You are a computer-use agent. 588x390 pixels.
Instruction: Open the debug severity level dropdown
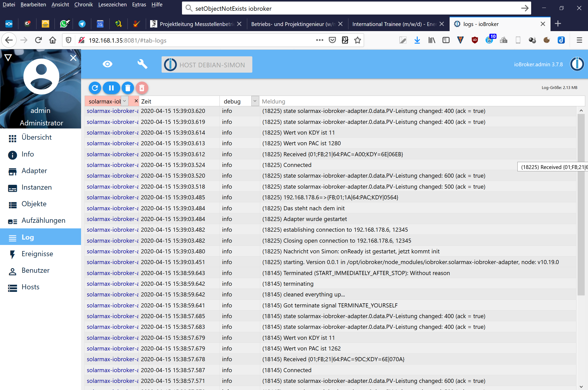[x=255, y=101]
